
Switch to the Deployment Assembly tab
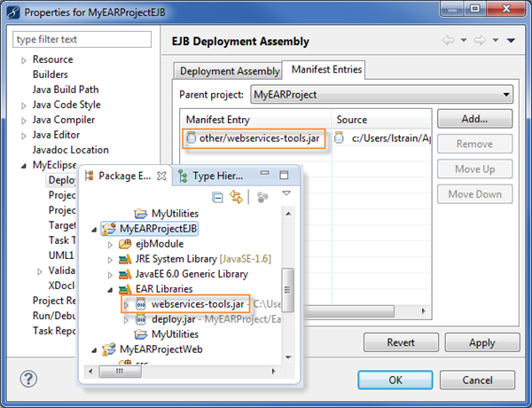pos(229,71)
